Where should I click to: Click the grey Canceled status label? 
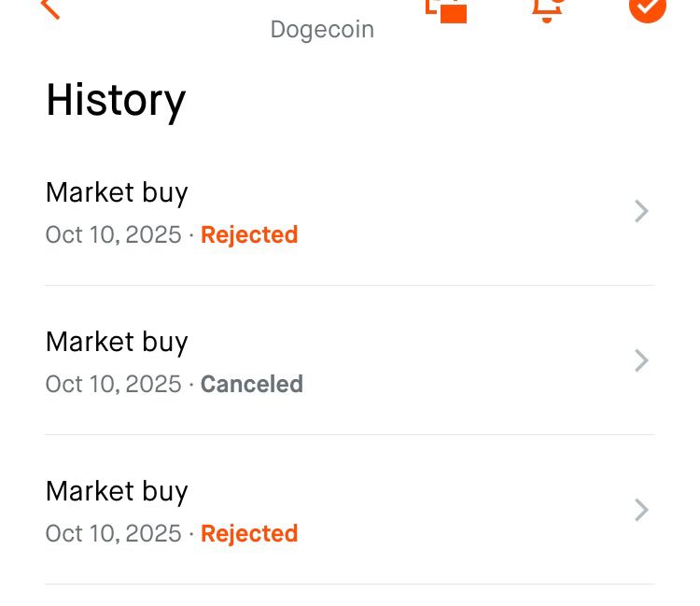tap(251, 385)
